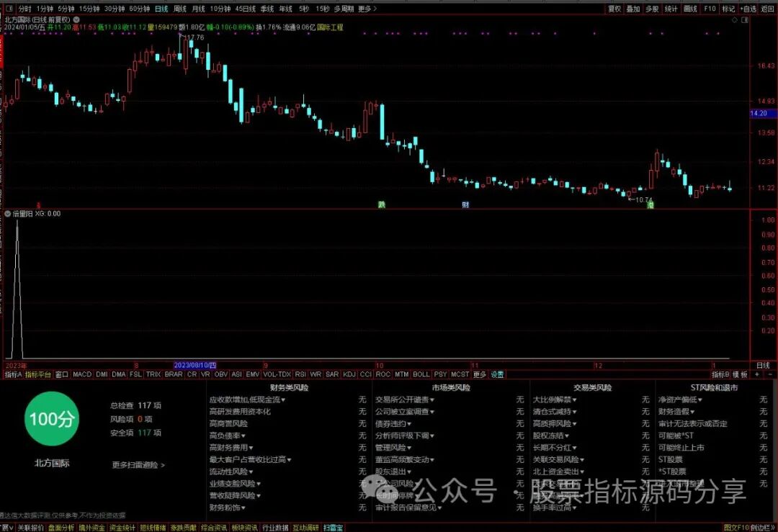Select the 季线 quarterly period
The width and height of the screenshot is (778, 532).
coord(267,9)
